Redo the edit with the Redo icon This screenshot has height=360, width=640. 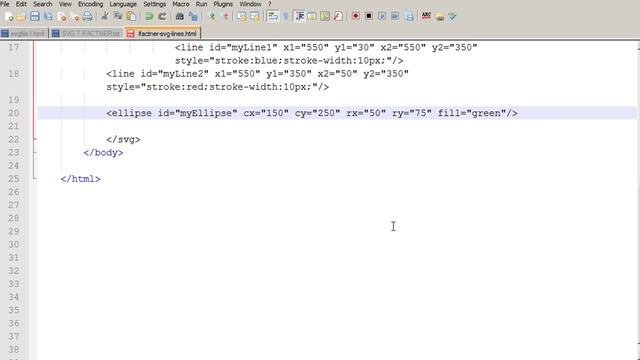[162, 16]
